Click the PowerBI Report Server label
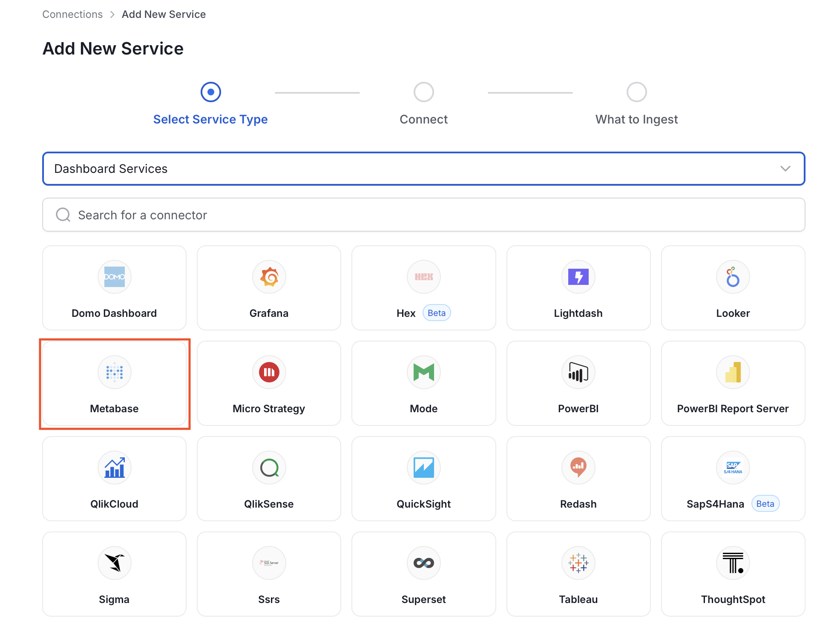840x626 pixels. click(733, 408)
